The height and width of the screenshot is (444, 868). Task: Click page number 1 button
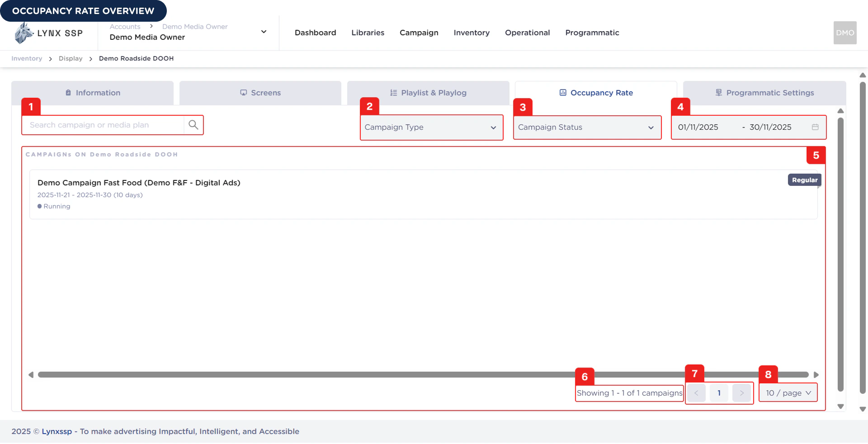(x=719, y=393)
